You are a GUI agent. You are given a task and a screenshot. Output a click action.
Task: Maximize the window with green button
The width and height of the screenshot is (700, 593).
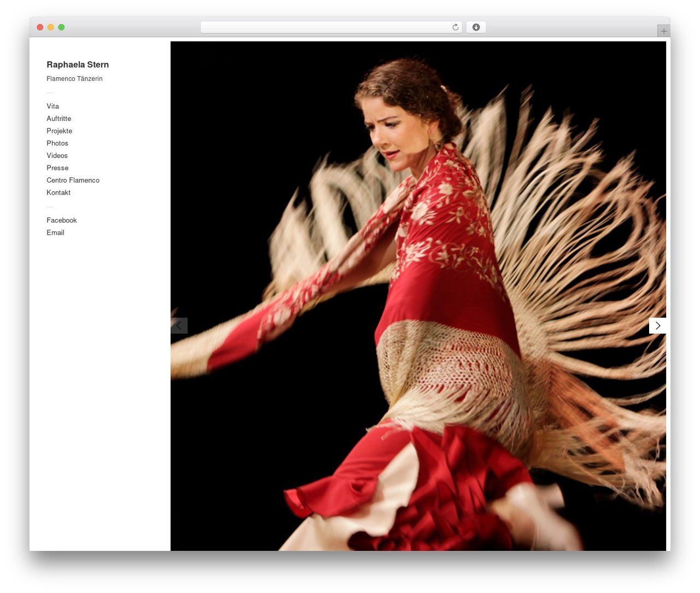[x=61, y=27]
